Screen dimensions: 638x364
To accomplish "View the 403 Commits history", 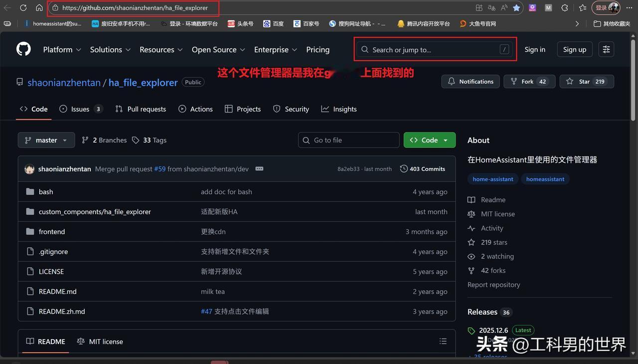I will pos(422,169).
